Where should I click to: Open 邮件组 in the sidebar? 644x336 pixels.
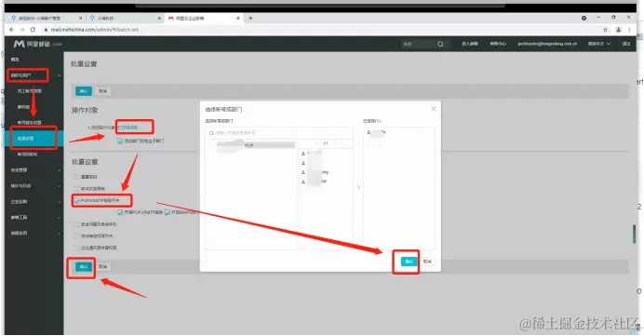pos(23,107)
